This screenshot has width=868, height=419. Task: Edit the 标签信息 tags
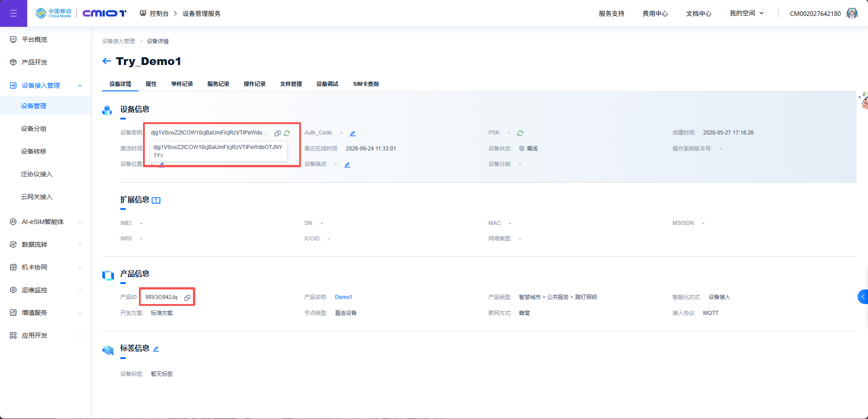pyautogui.click(x=156, y=349)
